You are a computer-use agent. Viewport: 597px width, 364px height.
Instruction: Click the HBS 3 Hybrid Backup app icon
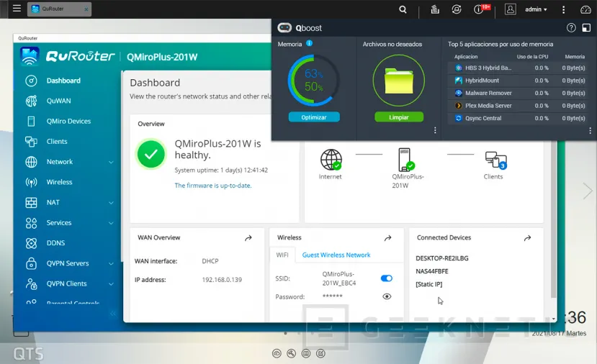tap(459, 68)
